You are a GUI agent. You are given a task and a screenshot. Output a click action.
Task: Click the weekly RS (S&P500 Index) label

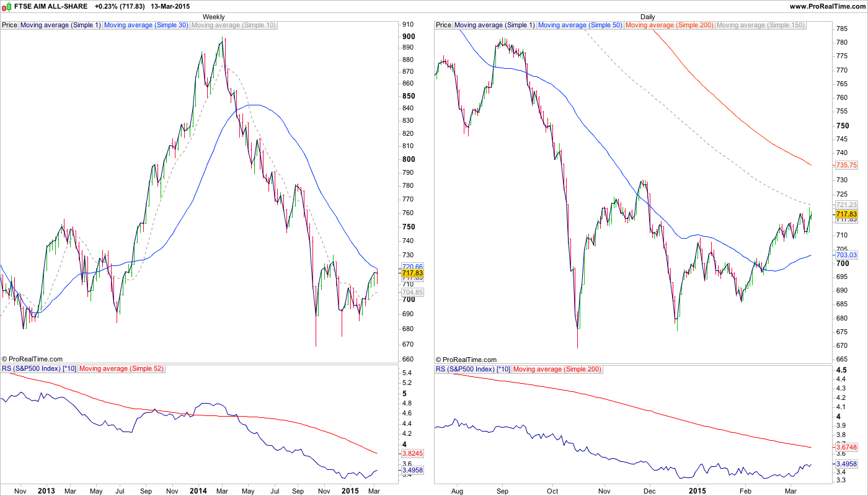[x=38, y=369]
